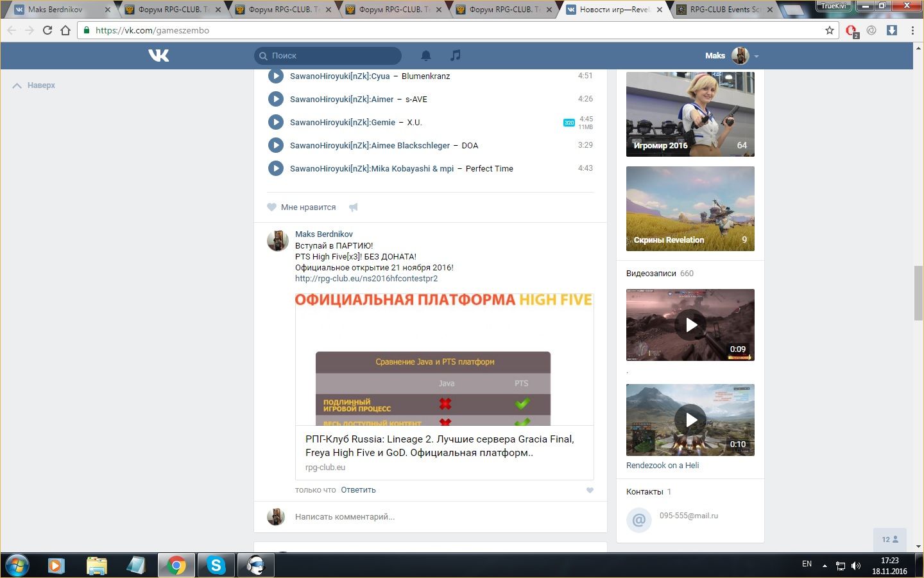Open the РПГ-Клуб Russia: Lineage 2 link title
Viewport: 924px width, 578px height.
(440, 446)
